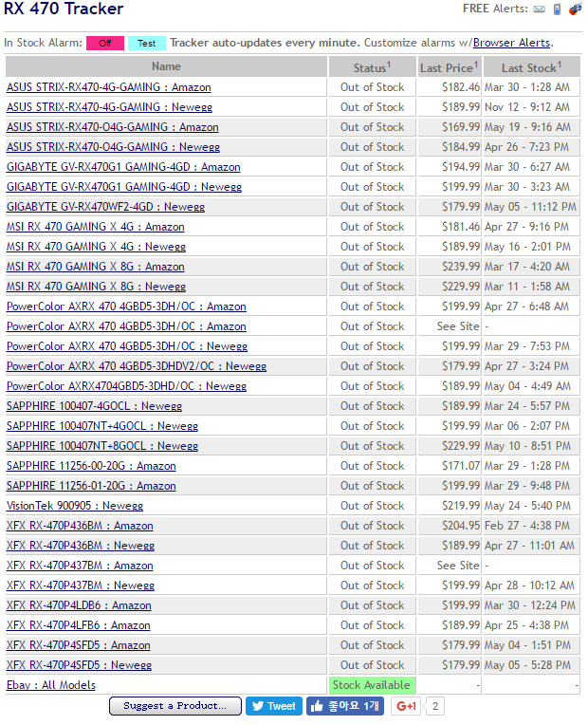Open browser alerts Firefox icon
The height and width of the screenshot is (725, 588).
pos(575,9)
